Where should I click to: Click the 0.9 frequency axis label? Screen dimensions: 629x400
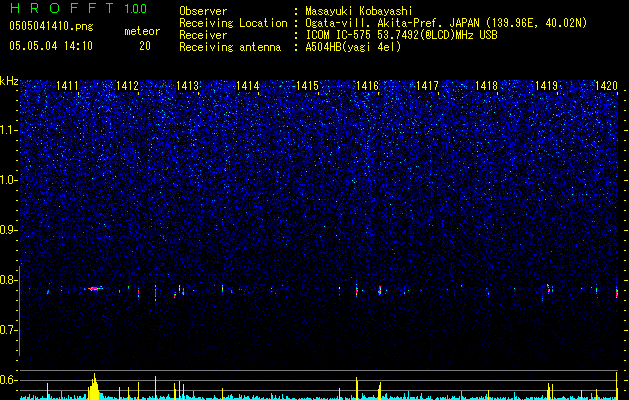click(8, 230)
